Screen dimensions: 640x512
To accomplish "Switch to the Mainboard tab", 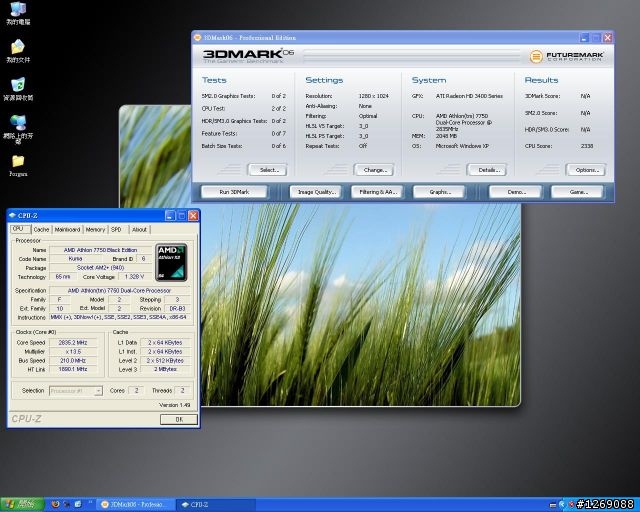I will pyautogui.click(x=67, y=230).
